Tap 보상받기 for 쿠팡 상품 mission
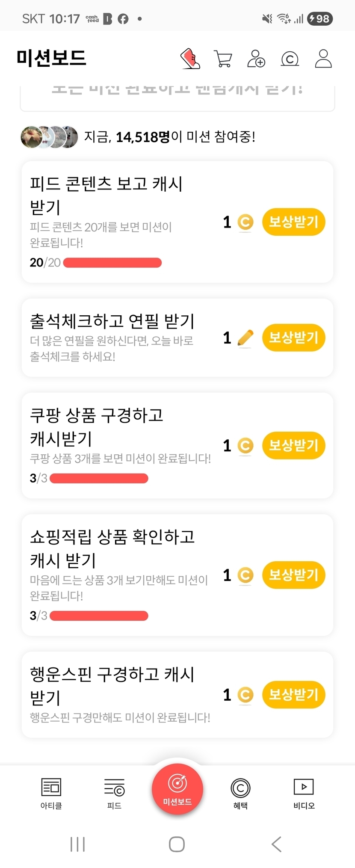Viewport: 355px width, 868px height. click(x=293, y=445)
